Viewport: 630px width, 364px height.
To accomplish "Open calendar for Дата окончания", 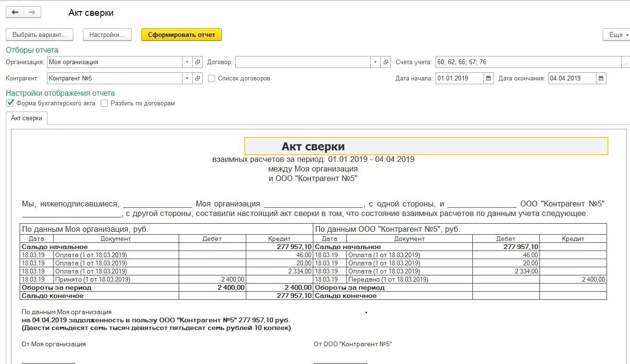I will coord(601,79).
